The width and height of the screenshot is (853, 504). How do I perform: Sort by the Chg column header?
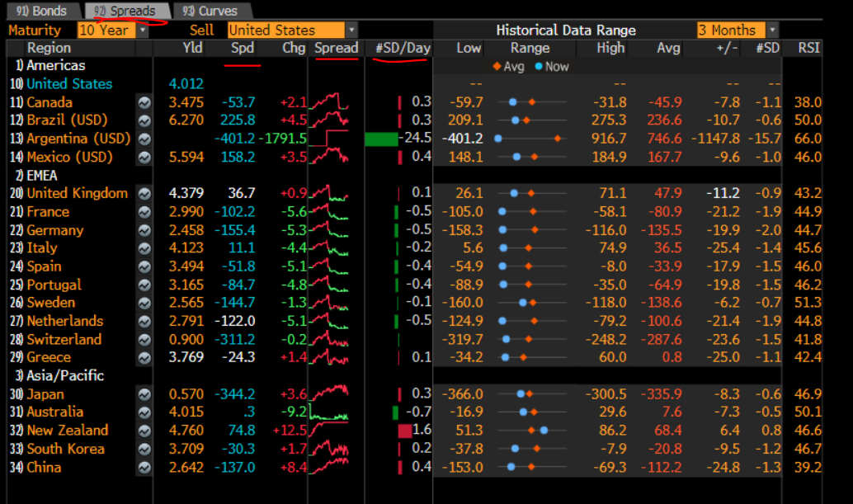point(294,48)
